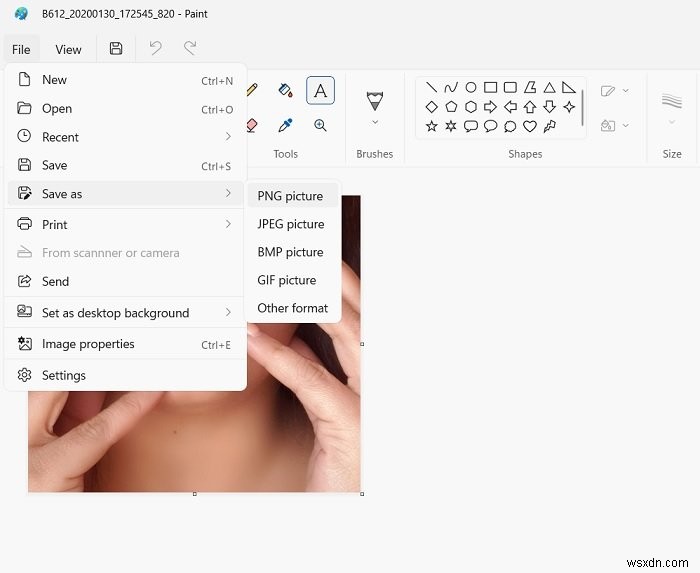Click the canvas right-middle resize handle

[362, 344]
